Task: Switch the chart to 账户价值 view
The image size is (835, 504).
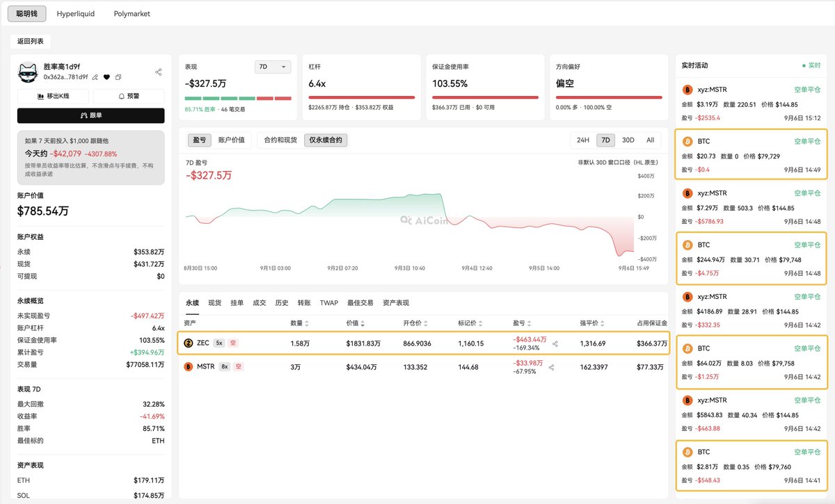Action: pos(231,140)
